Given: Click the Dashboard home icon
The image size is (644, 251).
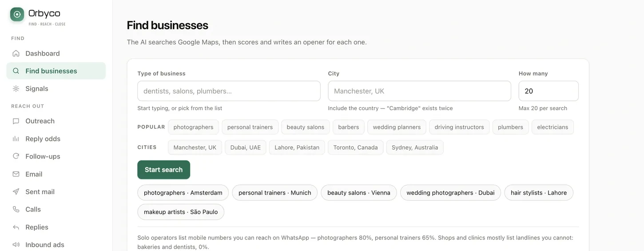Looking at the screenshot, I should click(x=16, y=53).
